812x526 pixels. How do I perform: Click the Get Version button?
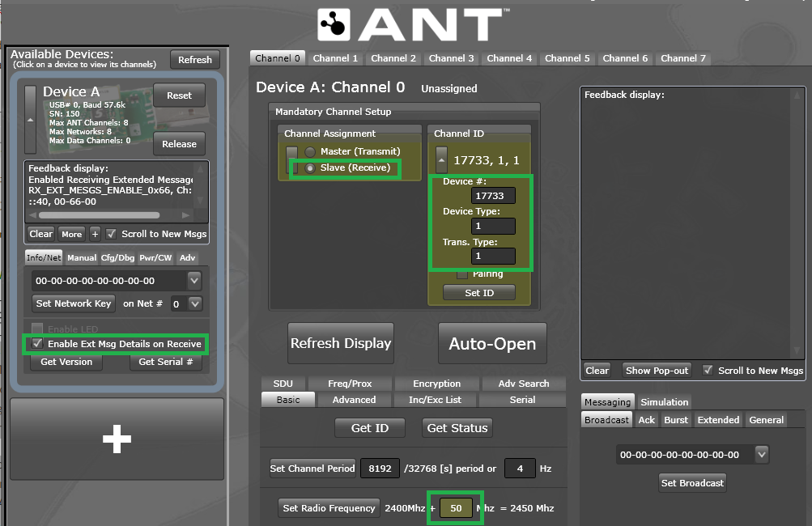coord(66,362)
